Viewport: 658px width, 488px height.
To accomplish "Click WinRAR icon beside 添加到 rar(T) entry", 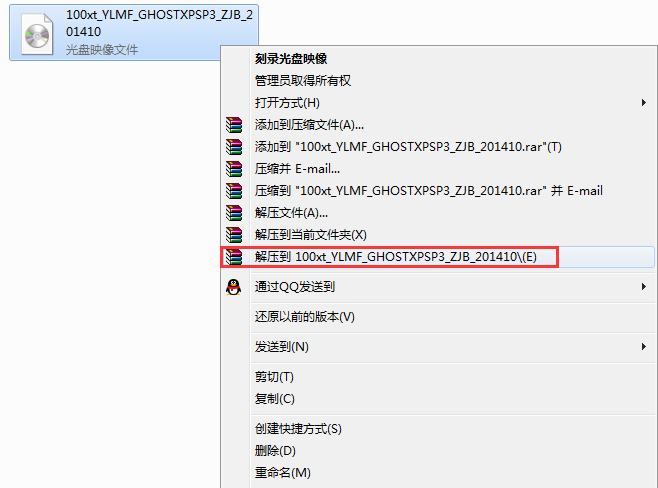I will point(234,147).
